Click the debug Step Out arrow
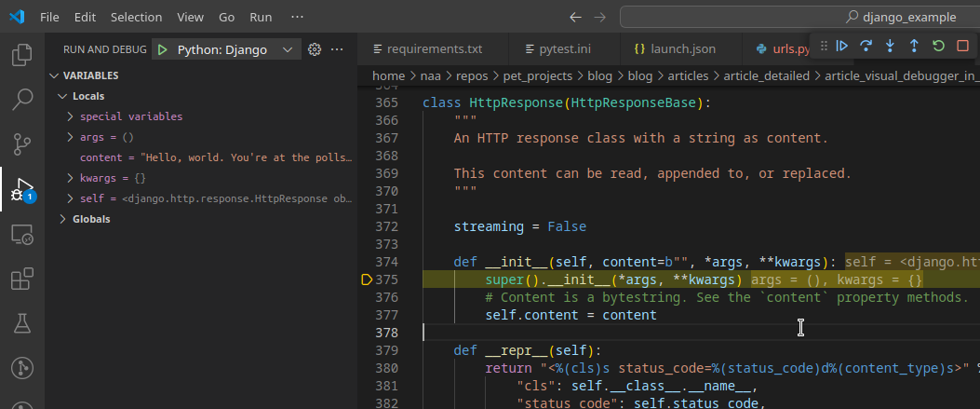Image resolution: width=980 pixels, height=409 pixels. tap(914, 46)
